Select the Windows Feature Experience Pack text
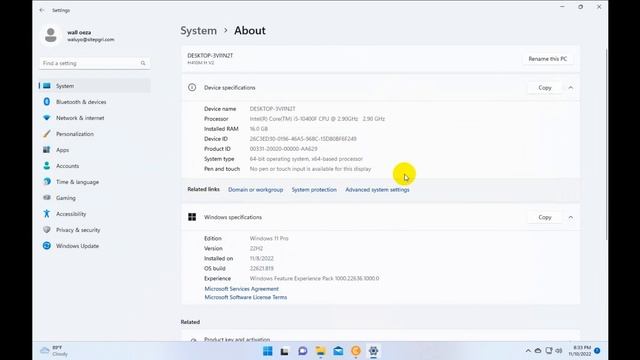This screenshot has height=360, width=640. (x=314, y=278)
